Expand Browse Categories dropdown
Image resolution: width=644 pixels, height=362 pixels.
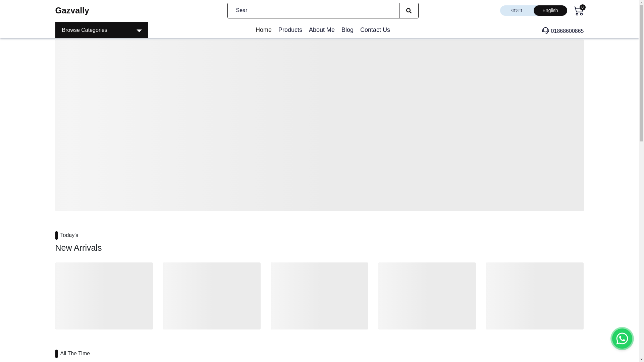[x=102, y=30]
